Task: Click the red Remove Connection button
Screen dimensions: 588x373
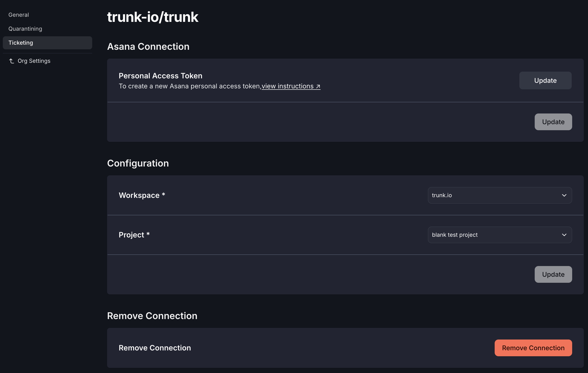Action: [533, 348]
